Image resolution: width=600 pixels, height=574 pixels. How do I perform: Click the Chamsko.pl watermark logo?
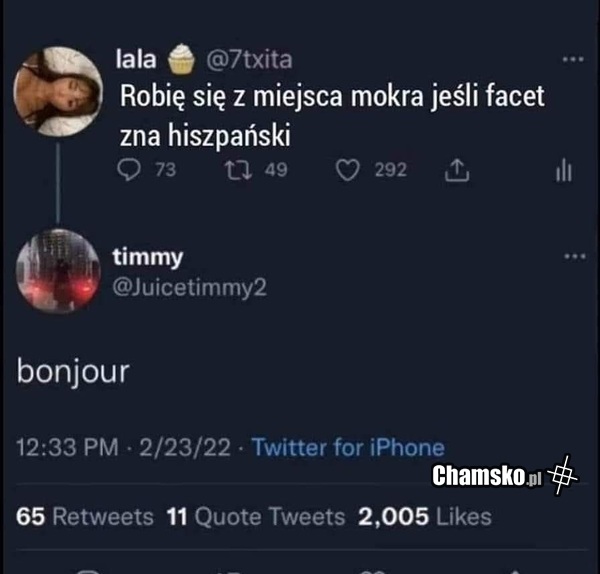tap(505, 475)
